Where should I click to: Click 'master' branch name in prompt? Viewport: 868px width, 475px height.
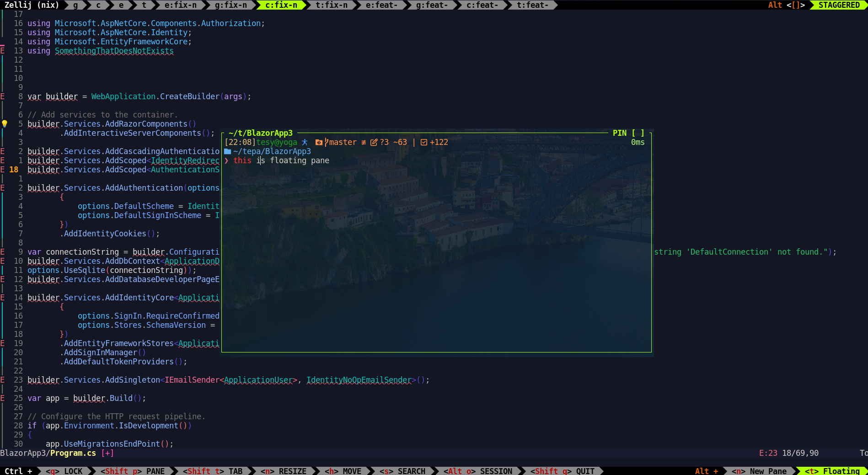[x=343, y=142]
